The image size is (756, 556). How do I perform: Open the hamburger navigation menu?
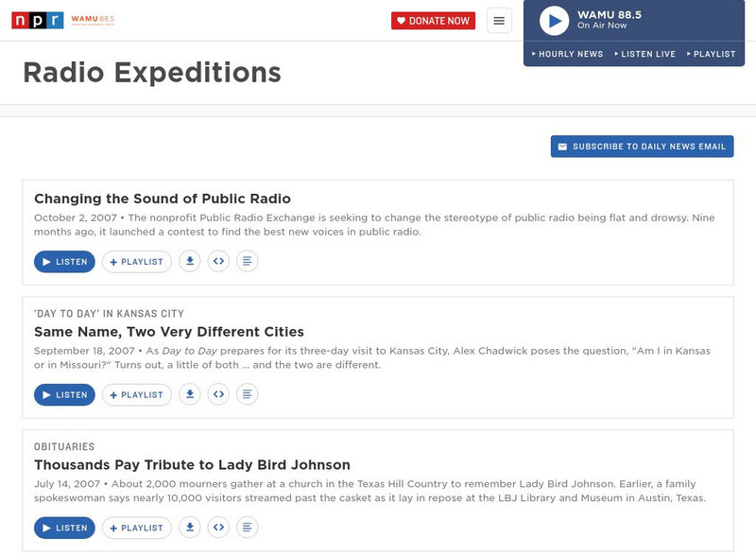499,21
